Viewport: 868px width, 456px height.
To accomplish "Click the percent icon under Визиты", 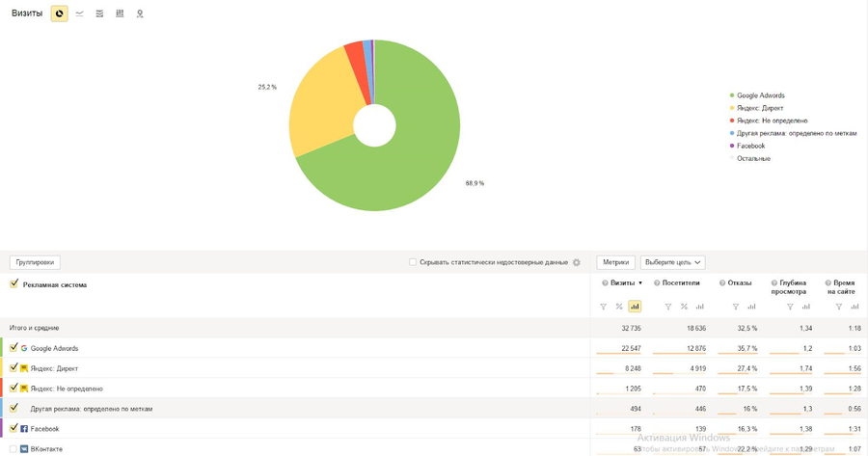I will point(619,307).
